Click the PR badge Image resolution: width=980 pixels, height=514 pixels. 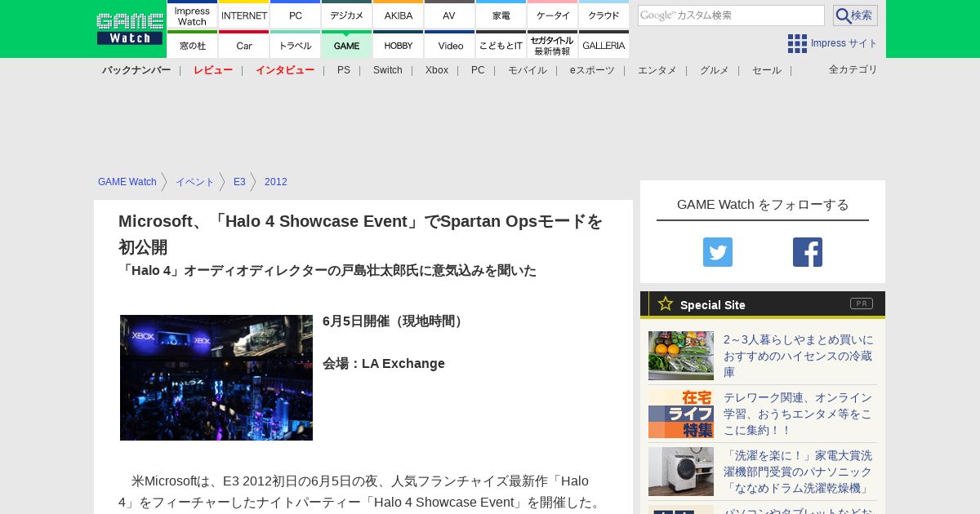point(862,304)
